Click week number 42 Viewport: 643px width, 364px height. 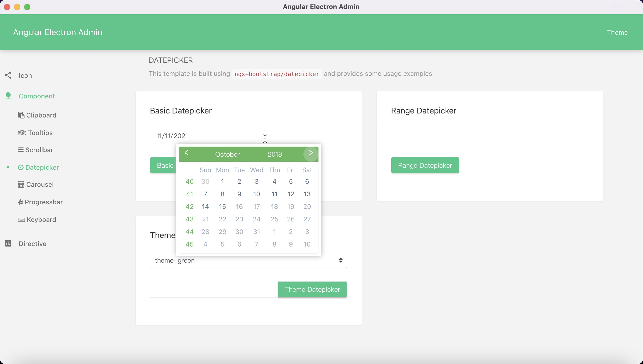[189, 207]
